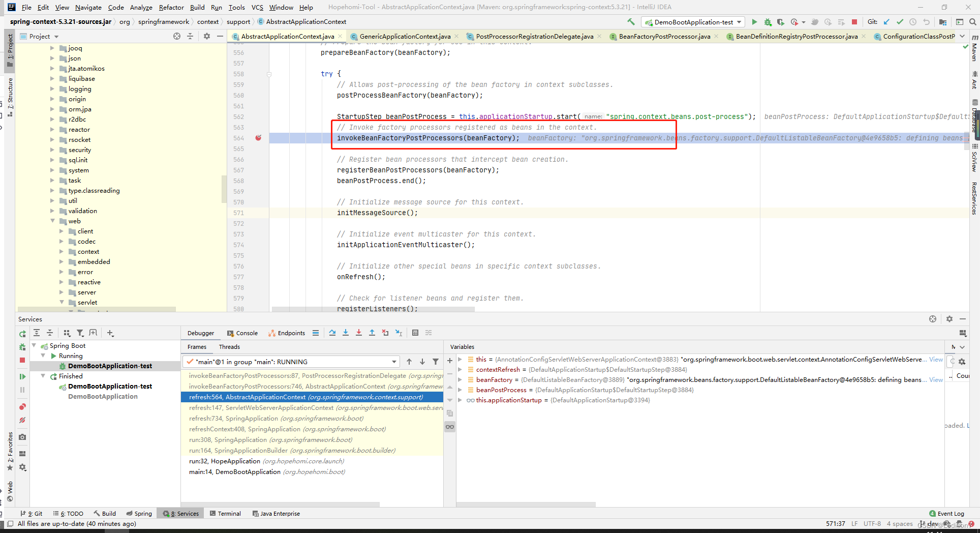
Task: Click the Debug bug icon in toolbar
Action: 768,22
